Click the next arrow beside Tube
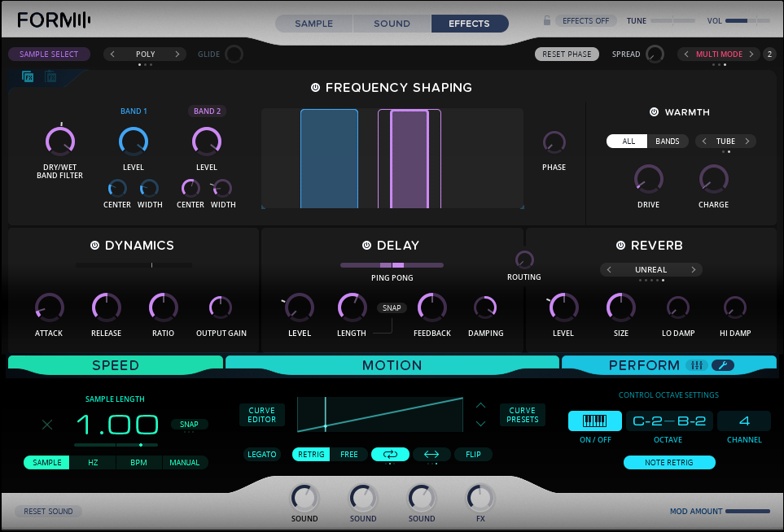This screenshot has width=784, height=532. (747, 141)
